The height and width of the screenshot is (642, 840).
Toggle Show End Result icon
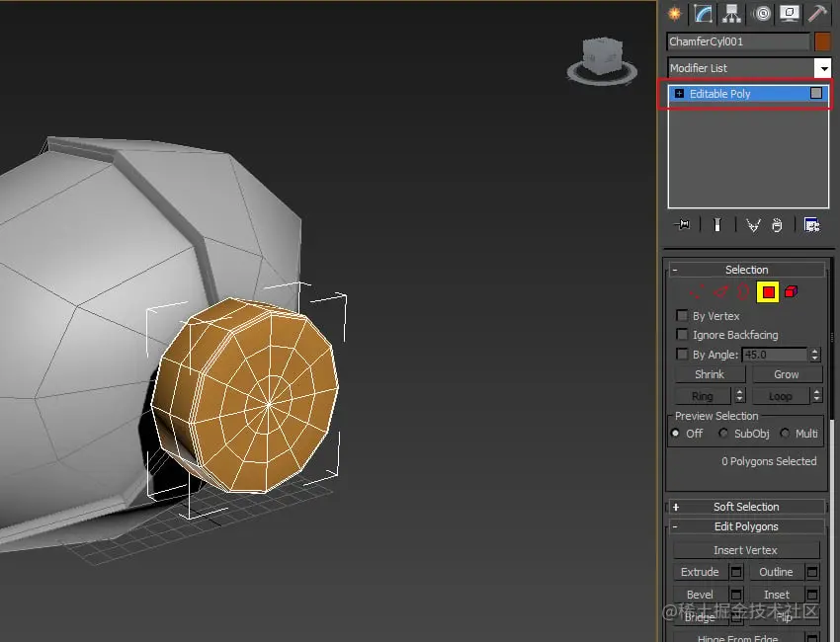pyautogui.click(x=717, y=225)
